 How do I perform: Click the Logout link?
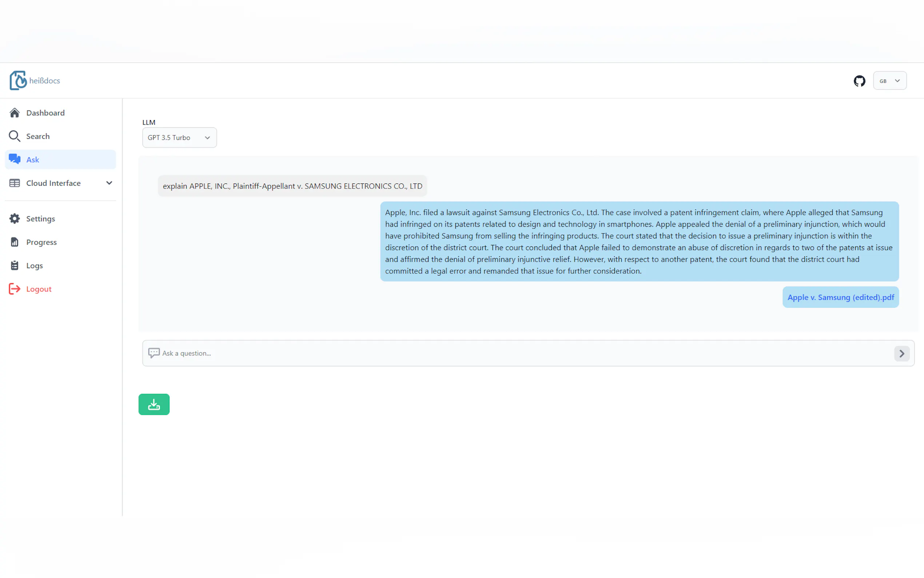click(x=39, y=289)
